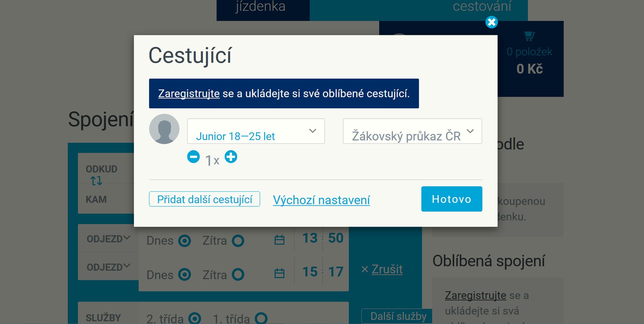
Task: Click Přidat další cestující button
Action: tap(205, 199)
